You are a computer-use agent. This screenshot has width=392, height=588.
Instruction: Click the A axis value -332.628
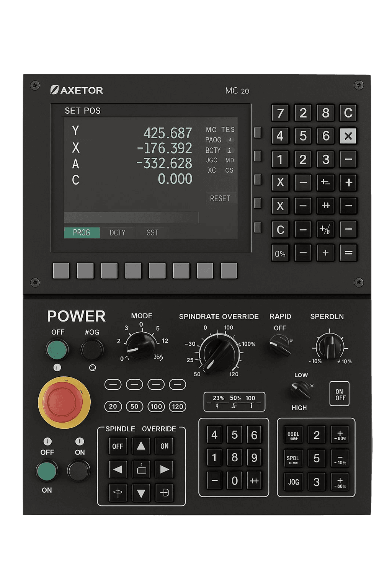[x=165, y=163]
